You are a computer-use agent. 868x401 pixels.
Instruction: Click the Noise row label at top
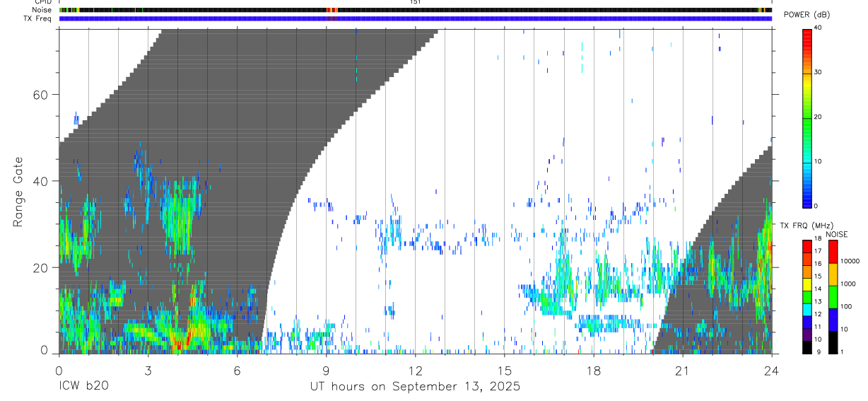click(x=43, y=10)
